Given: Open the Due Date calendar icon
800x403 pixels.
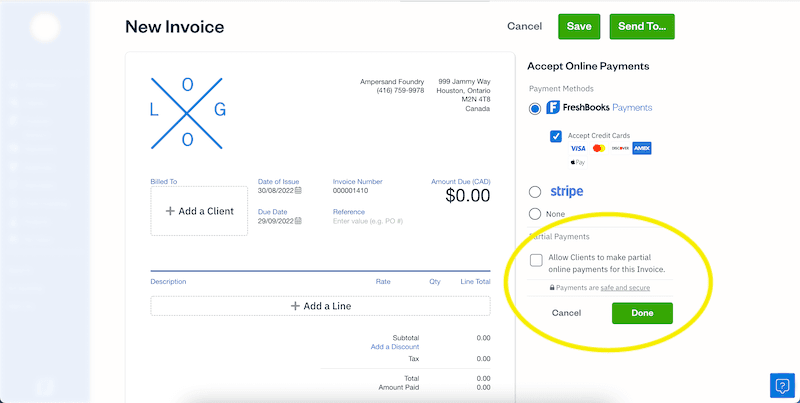Looking at the screenshot, I should tap(298, 221).
